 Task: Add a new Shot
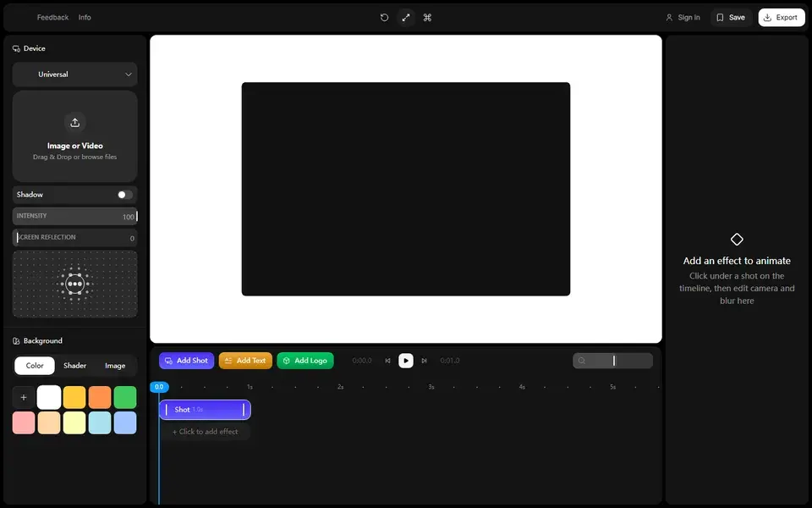click(186, 361)
